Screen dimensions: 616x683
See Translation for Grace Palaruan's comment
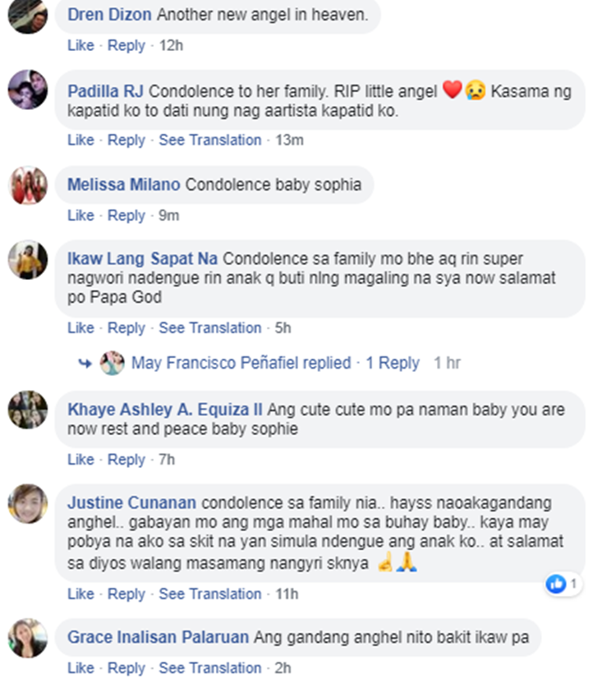209,667
